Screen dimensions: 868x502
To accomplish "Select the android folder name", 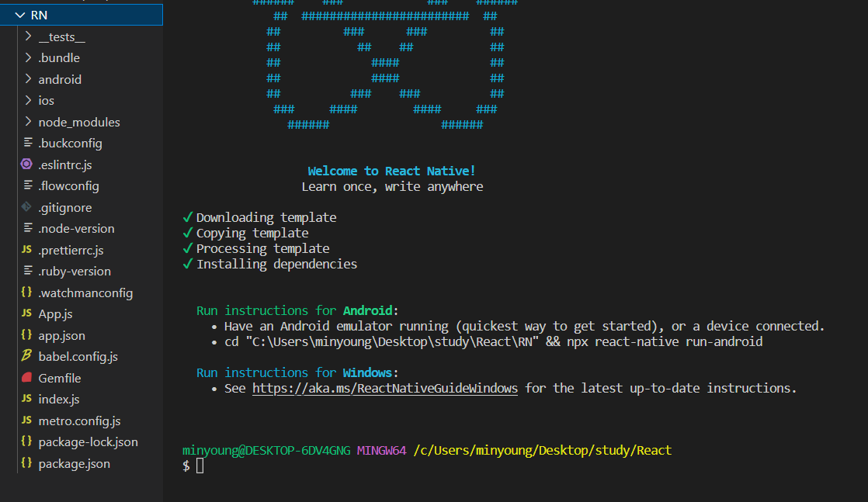I will (x=60, y=79).
